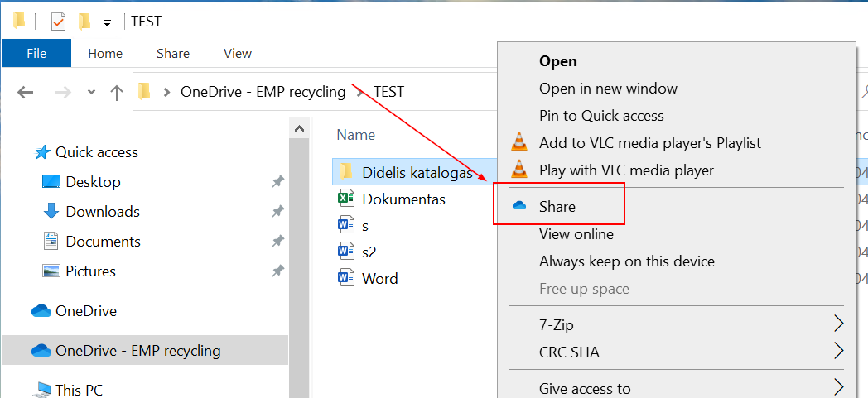Click the OneDrive cloud icon beside Share
Screen dimensions: 868x398
click(x=519, y=207)
